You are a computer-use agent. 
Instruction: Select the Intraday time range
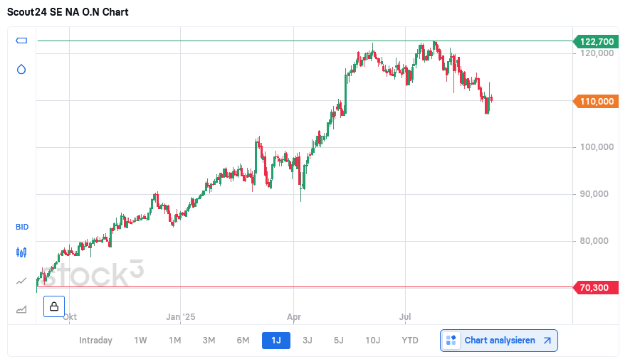click(96, 341)
